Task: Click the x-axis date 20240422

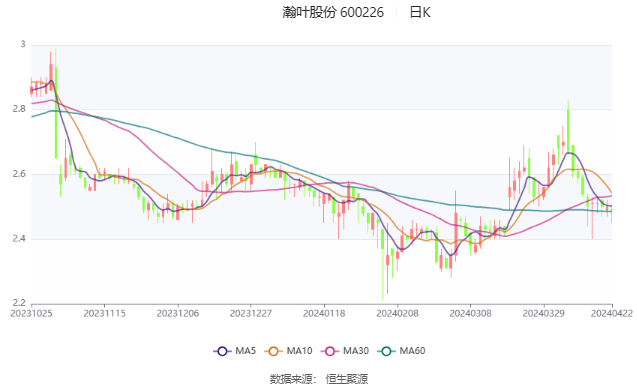Action: point(612,313)
